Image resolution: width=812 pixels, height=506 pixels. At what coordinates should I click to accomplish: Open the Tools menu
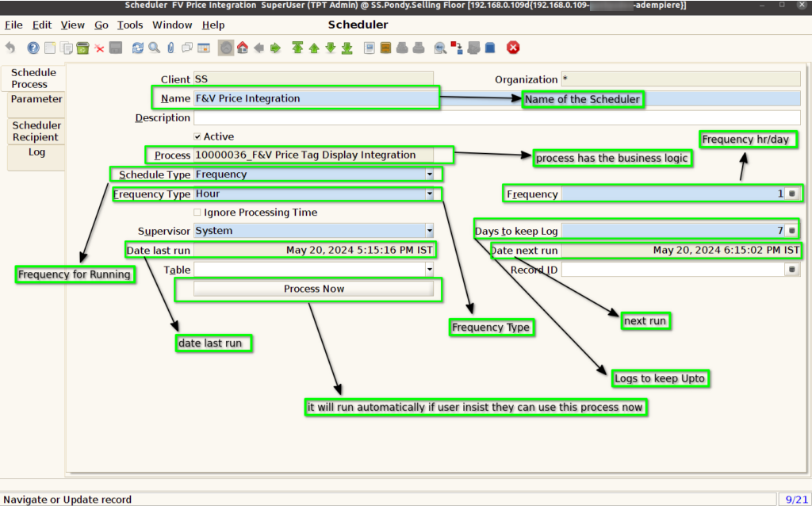130,25
